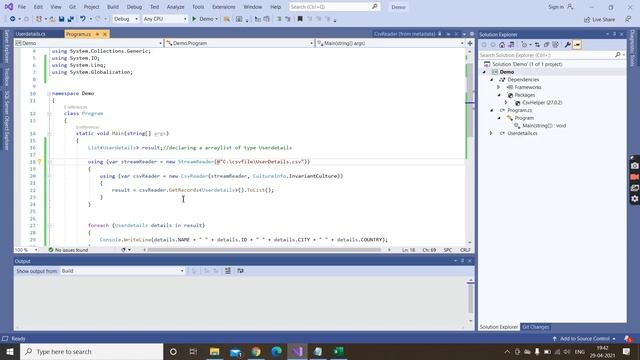640x360 pixels.
Task: Open the Server Explorer side tab
Action: coord(7,46)
